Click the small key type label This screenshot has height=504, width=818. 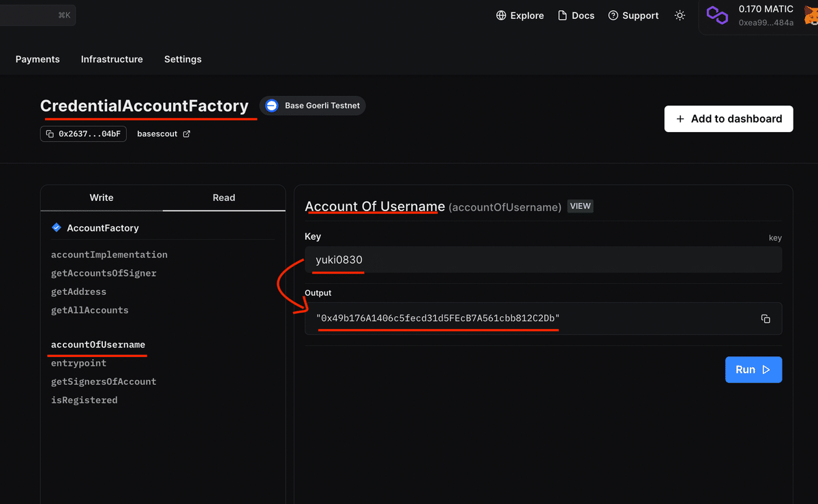[775, 238]
